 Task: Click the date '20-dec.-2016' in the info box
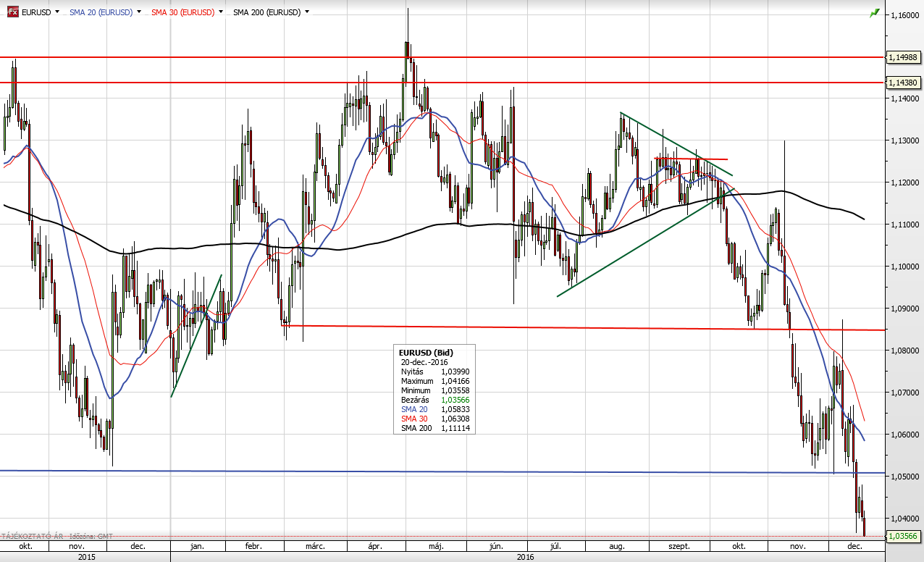click(x=424, y=362)
